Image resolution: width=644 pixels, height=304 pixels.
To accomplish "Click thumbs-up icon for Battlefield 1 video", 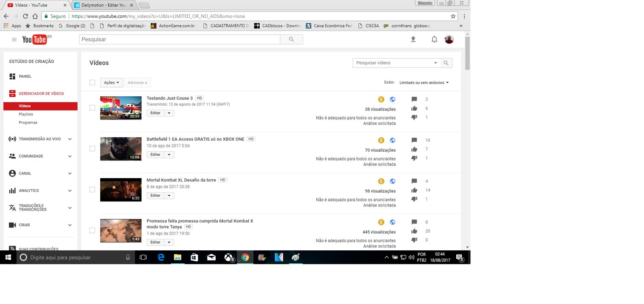I will (x=414, y=149).
